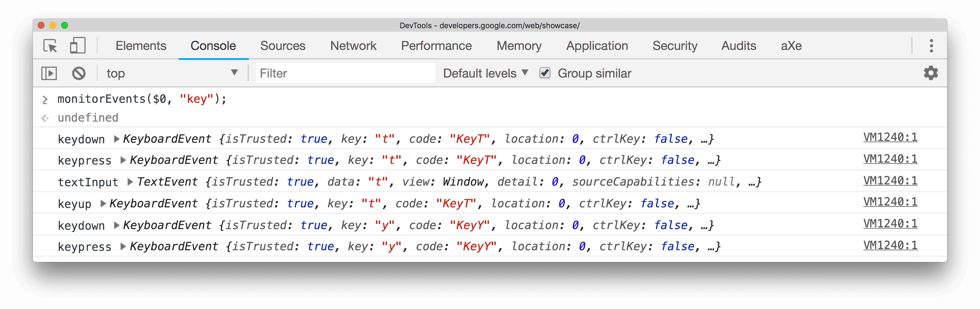Viewport: 980px width, 309px height.
Task: Open the Performance tab
Action: [436, 46]
